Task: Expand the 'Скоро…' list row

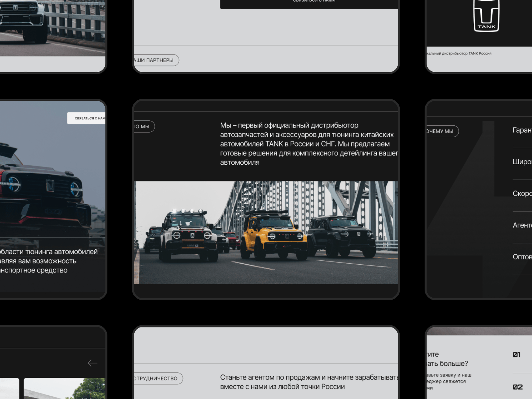Action: [x=522, y=194]
